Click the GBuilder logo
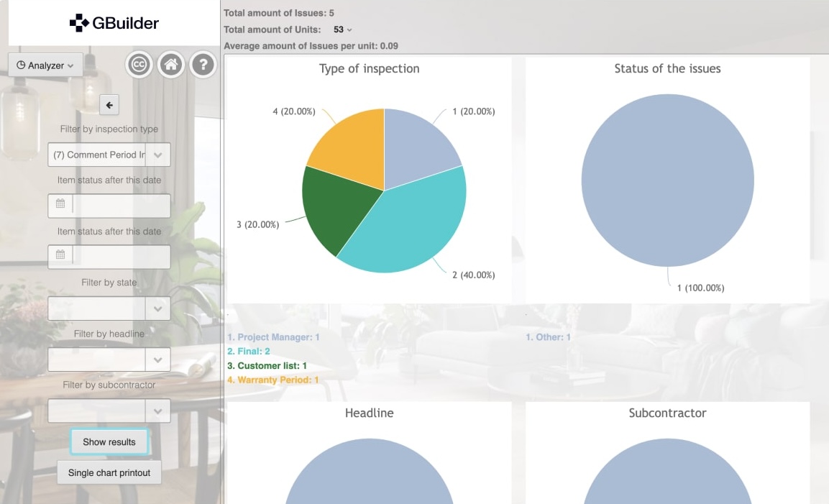Viewport: 829px width, 504px height. point(114,23)
